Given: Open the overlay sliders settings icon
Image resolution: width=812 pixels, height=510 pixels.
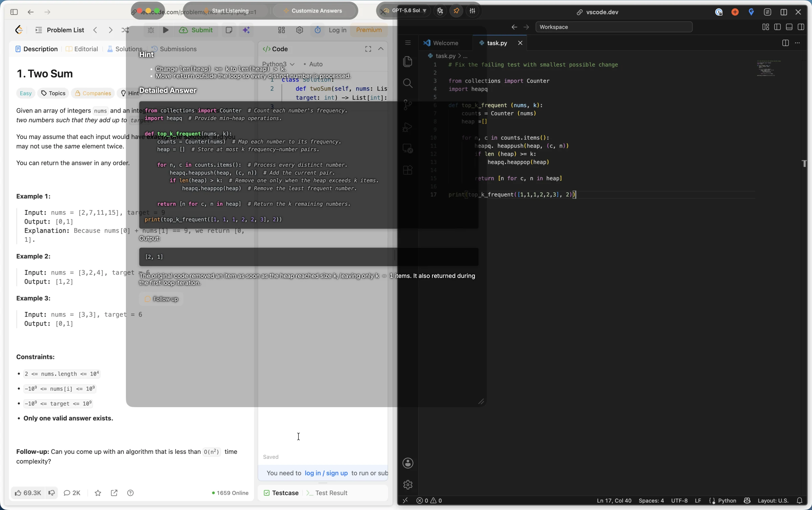Looking at the screenshot, I should 473,11.
